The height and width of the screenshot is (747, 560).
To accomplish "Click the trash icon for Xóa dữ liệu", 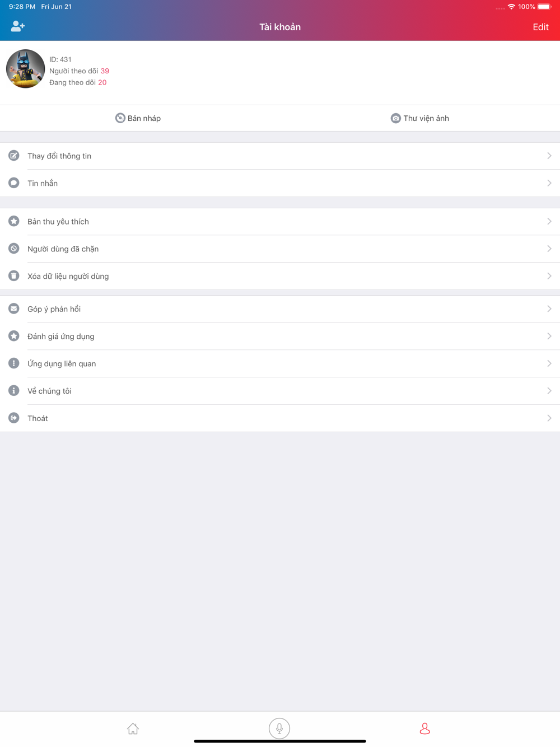I will coord(14,276).
